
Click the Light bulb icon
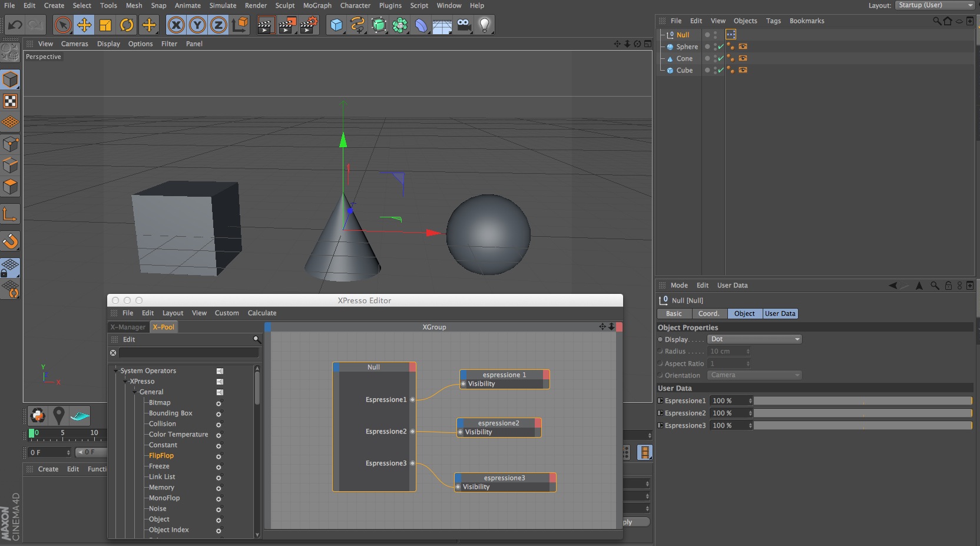click(484, 25)
